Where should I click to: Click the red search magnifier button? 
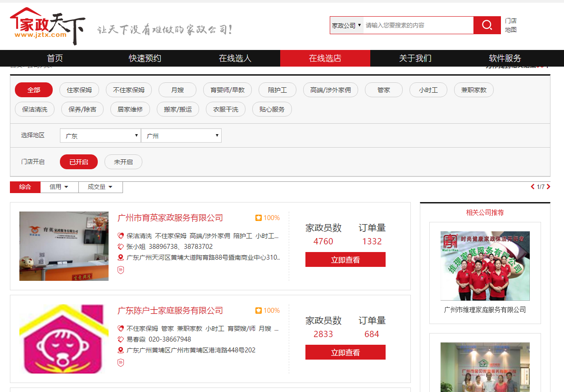(x=487, y=25)
